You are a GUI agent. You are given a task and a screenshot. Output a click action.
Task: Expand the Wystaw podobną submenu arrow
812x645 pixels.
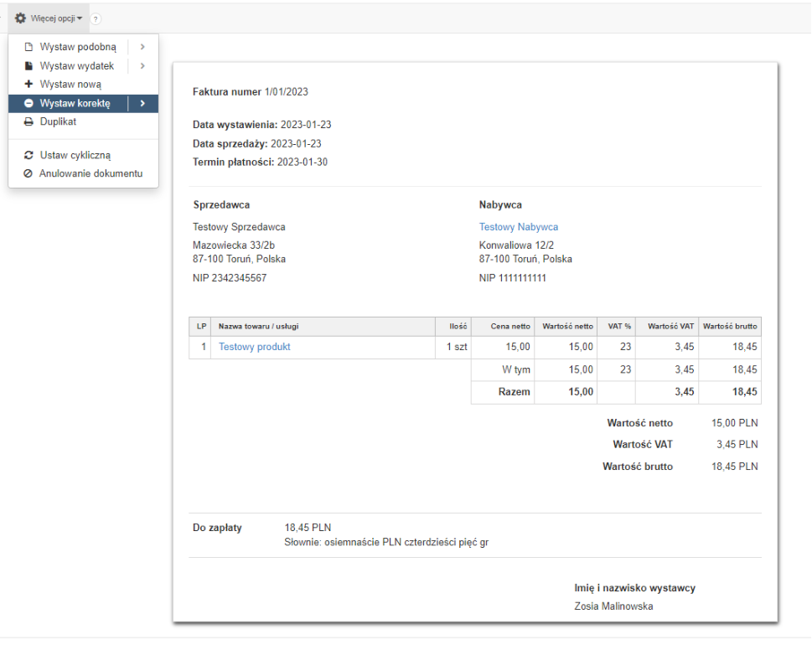[x=142, y=48]
